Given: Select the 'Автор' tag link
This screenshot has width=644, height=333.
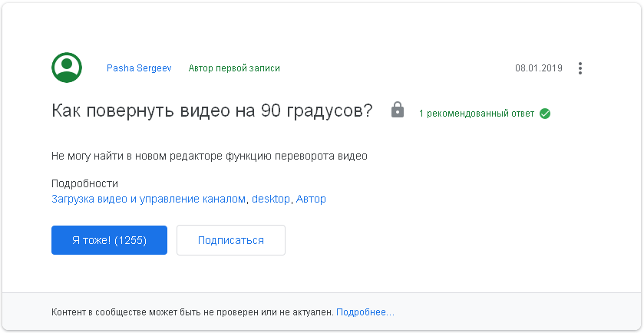Looking at the screenshot, I should click(311, 199).
